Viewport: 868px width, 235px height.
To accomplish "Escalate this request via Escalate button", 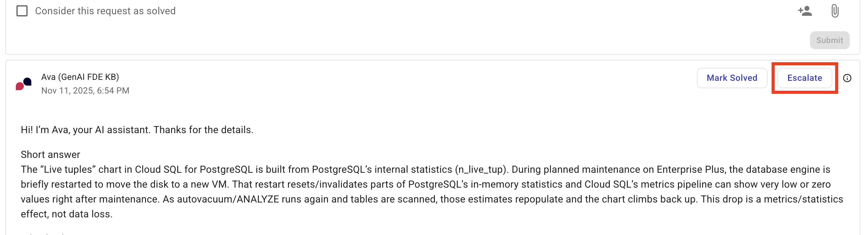I will [x=804, y=78].
